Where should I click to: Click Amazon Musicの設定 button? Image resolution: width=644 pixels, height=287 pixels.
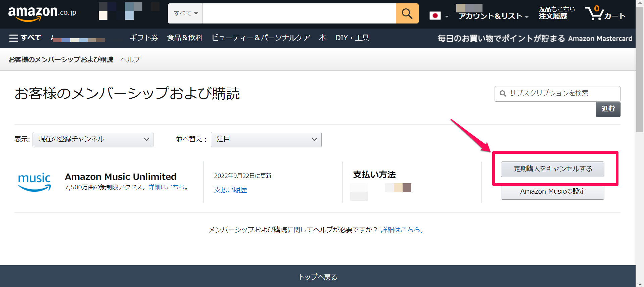[x=553, y=192]
